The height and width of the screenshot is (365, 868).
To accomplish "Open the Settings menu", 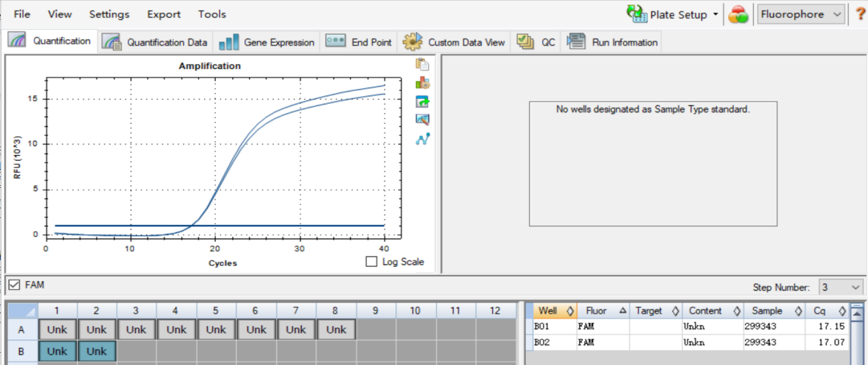I will click(x=109, y=14).
